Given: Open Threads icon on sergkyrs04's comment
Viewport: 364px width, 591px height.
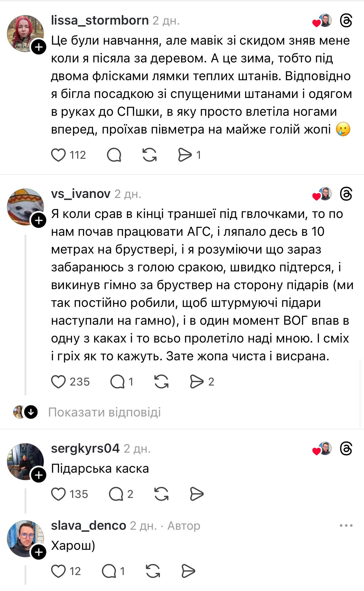Looking at the screenshot, I should tap(346, 448).
